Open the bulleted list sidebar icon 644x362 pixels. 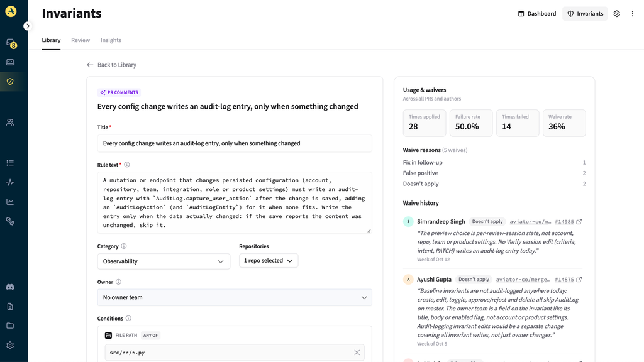click(10, 163)
